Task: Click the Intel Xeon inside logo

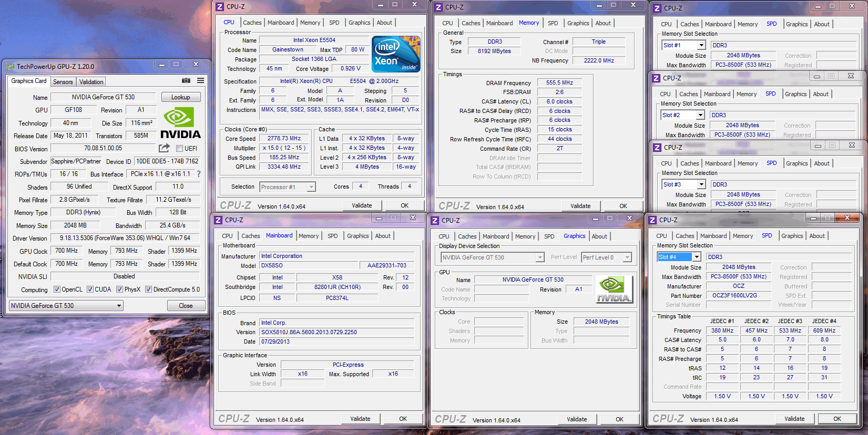Action: tap(396, 54)
